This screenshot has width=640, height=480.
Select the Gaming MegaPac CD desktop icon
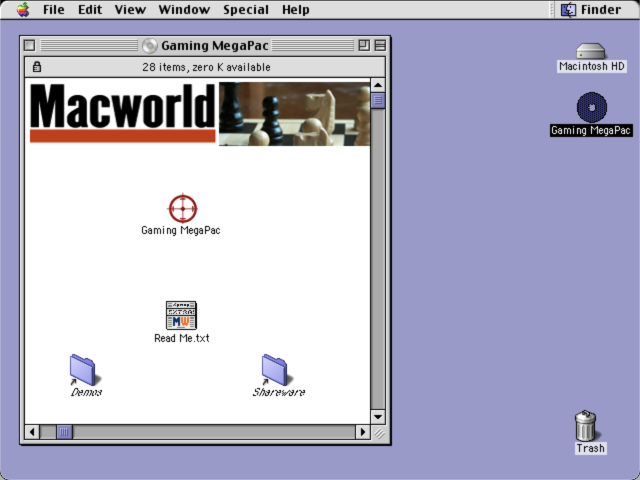(x=592, y=107)
